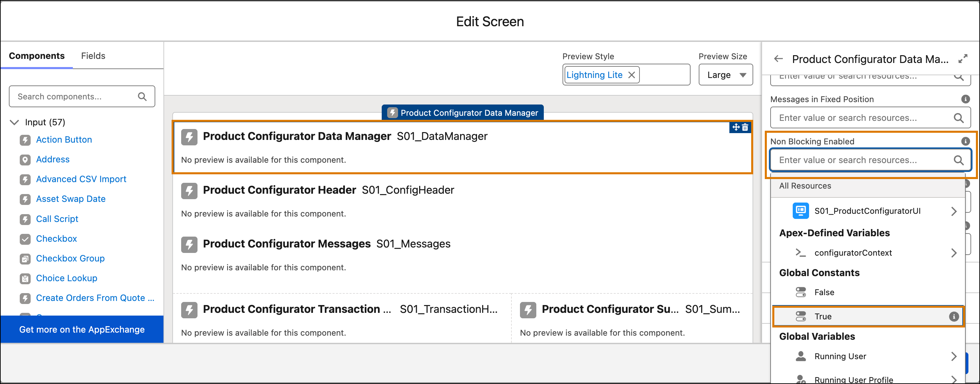Click the Transaction component lightning icon
The image size is (980, 384).
tap(189, 310)
